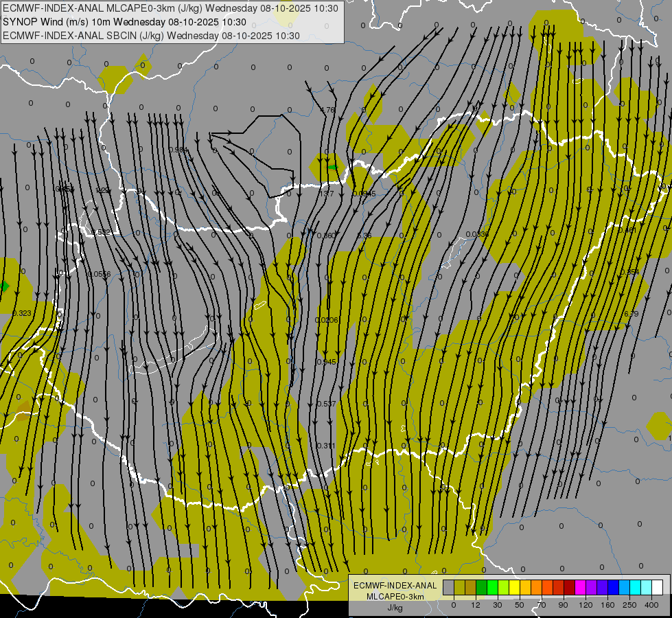
Task: Click the 4.76 value on the map
Action: [x=327, y=110]
